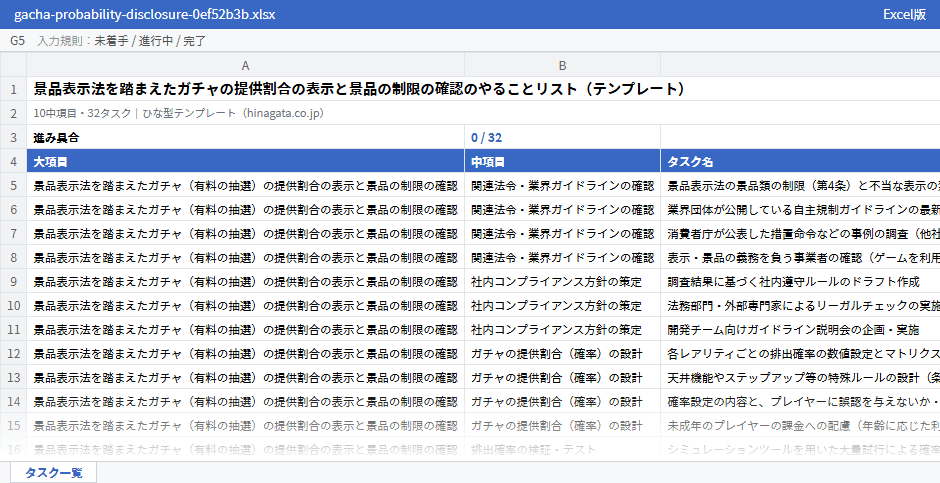
Task: Open the タスク一覧 sheet tab
Action: (x=53, y=472)
